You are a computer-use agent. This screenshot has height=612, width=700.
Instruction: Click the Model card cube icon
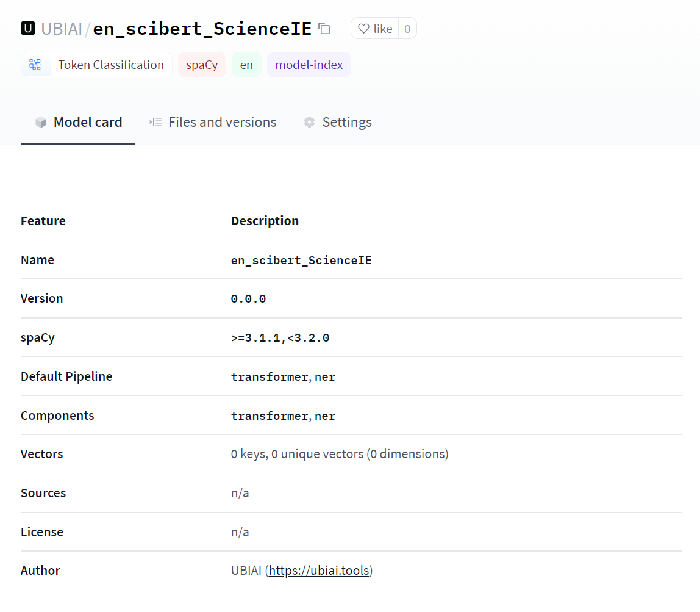[x=41, y=122]
